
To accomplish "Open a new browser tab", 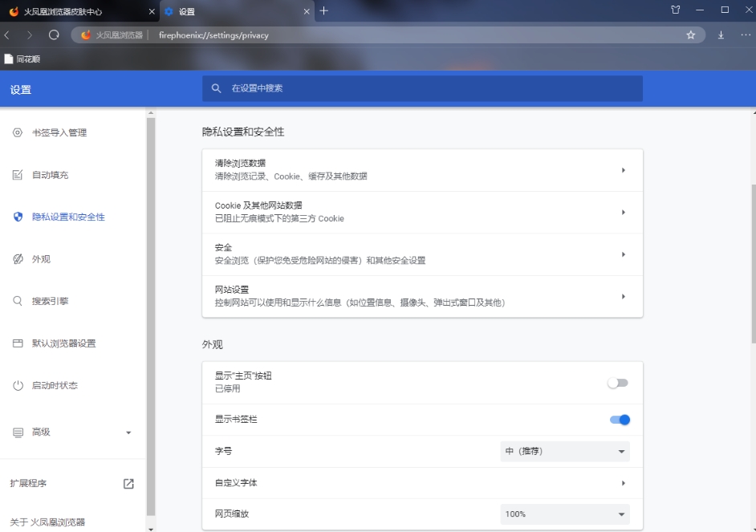I will [x=324, y=10].
